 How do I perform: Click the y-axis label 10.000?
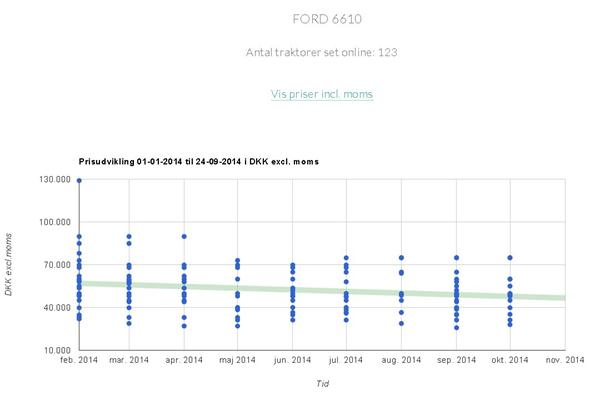tap(57, 350)
